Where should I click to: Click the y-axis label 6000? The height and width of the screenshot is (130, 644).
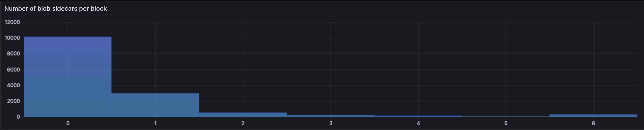pyautogui.click(x=13, y=70)
